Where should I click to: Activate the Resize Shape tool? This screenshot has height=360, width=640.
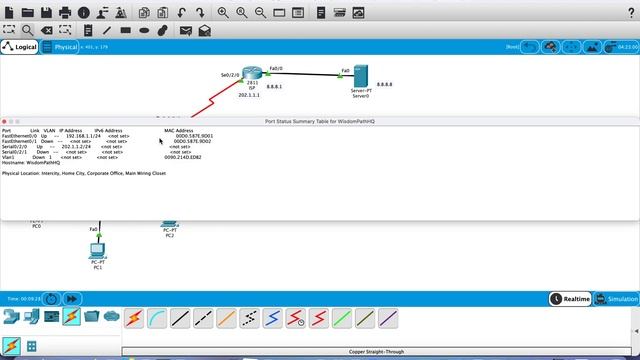65,30
